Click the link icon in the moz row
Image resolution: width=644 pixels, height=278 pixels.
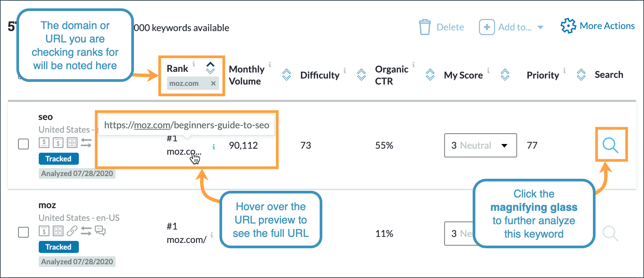(72, 231)
